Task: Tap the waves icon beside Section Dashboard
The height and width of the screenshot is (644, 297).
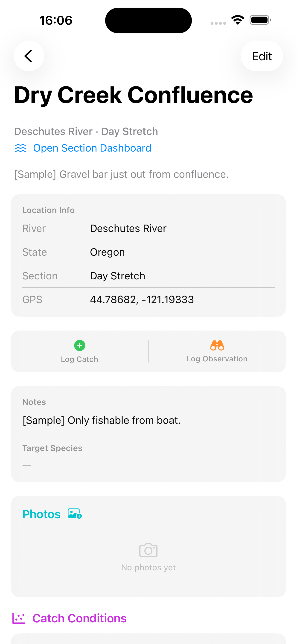Action: click(20, 148)
